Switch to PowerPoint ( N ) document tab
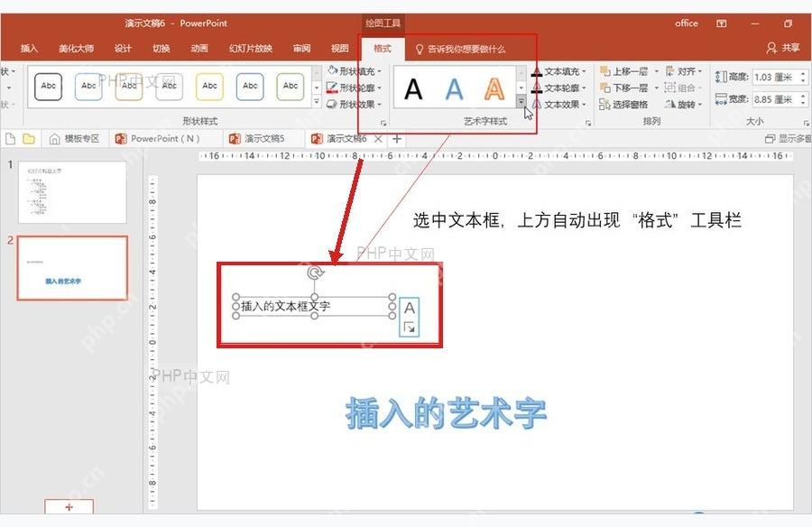The image size is (812, 527). point(158,139)
